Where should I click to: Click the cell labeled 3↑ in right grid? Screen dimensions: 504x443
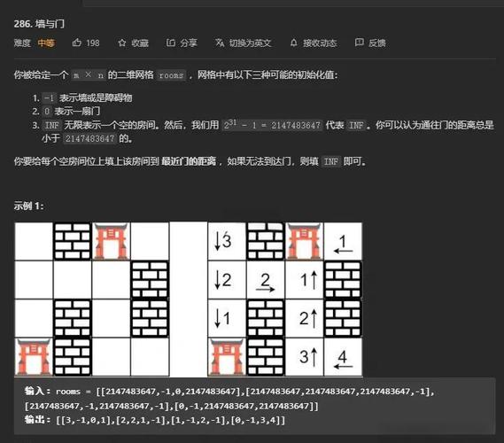pos(305,357)
